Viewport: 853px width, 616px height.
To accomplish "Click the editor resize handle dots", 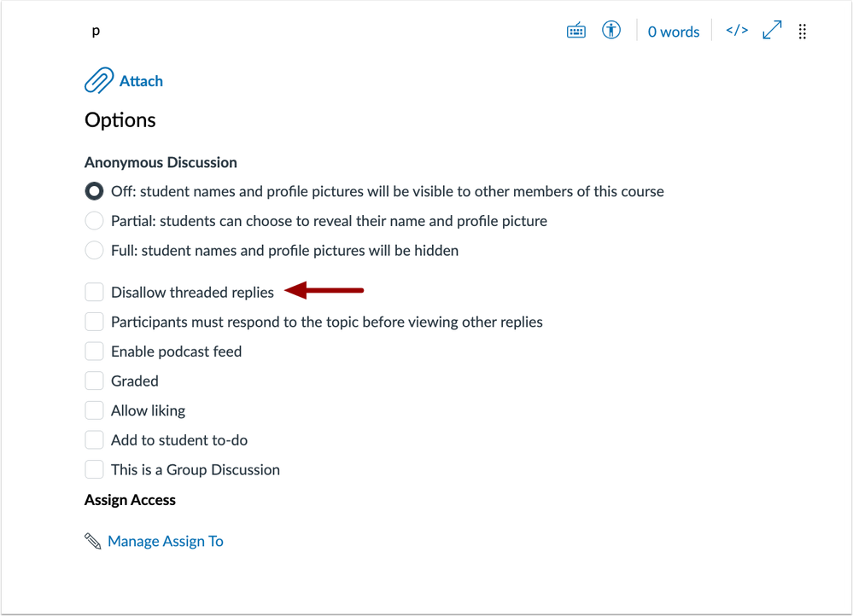I will coord(802,32).
